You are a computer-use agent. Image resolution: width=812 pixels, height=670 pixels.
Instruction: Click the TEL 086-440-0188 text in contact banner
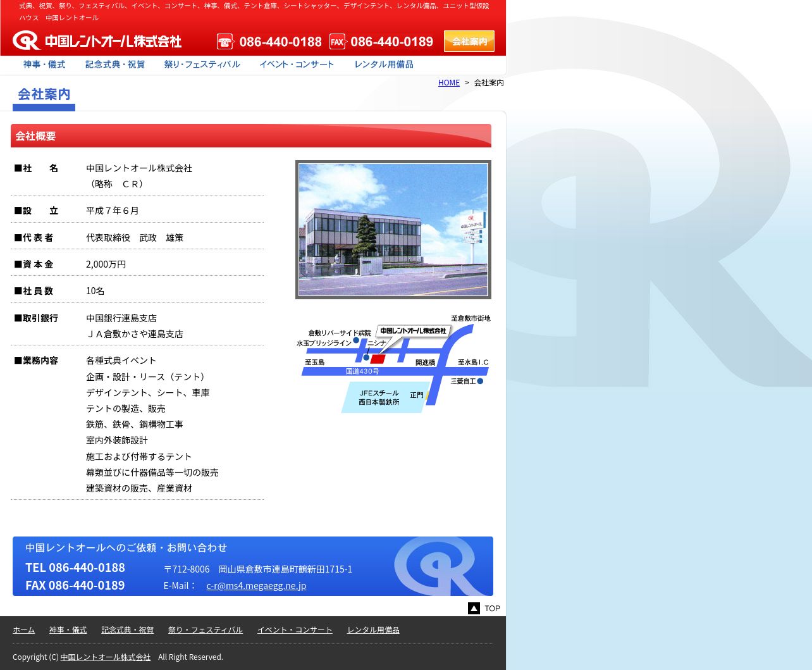[x=75, y=568]
